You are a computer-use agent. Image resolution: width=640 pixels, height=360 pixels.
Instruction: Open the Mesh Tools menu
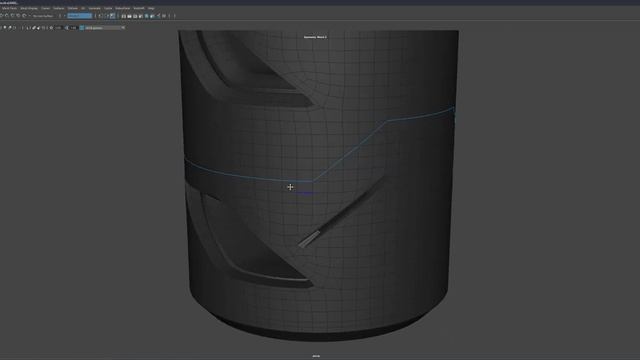click(x=10, y=8)
